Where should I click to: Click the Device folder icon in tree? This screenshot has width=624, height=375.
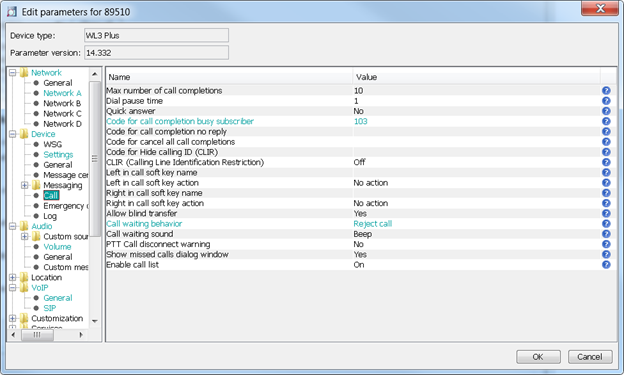tap(24, 134)
